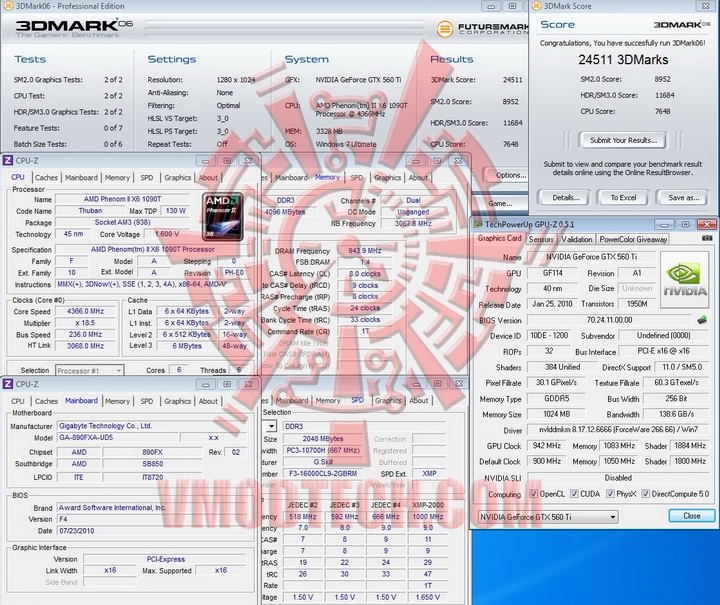This screenshot has height=605, width=720.
Task: Switch to the Caches tab in top CPU-Z
Action: pyautogui.click(x=46, y=178)
